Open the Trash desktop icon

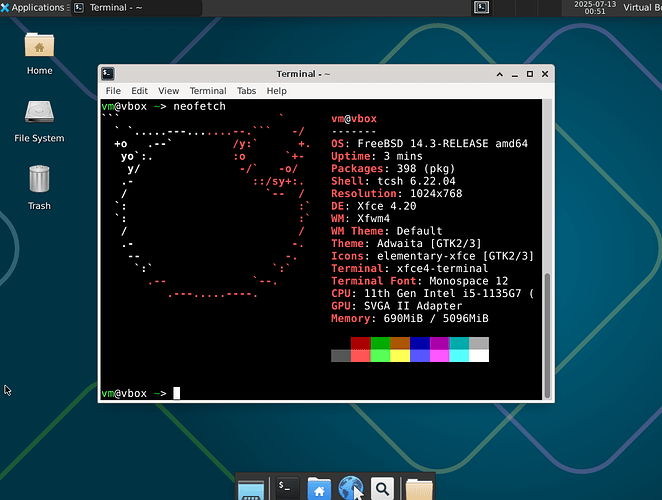tap(39, 179)
